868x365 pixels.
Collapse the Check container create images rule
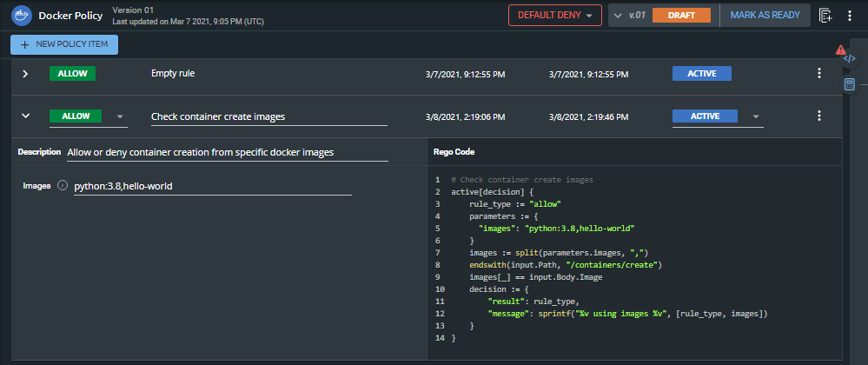(x=25, y=116)
